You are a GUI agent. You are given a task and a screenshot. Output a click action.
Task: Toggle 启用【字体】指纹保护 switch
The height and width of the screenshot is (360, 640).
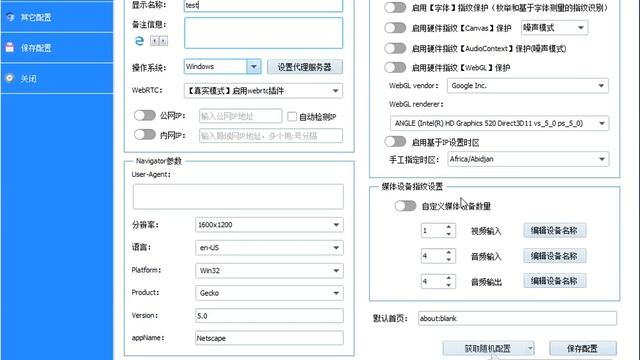(x=395, y=7)
